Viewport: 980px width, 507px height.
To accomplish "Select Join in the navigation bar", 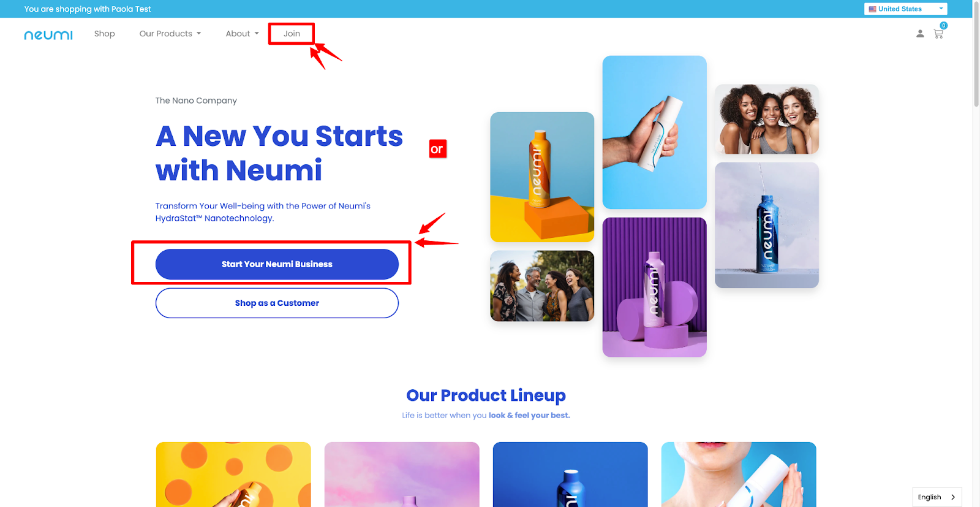I will [292, 34].
